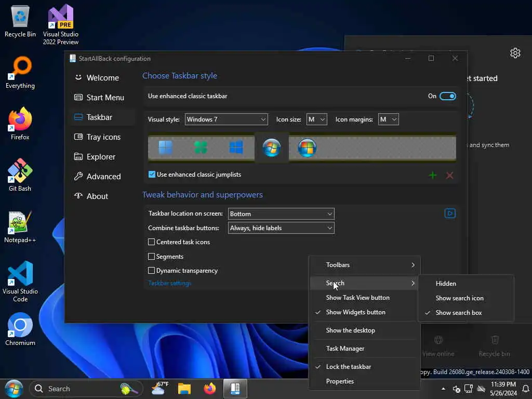The image size is (532, 399).
Task: Open Properties from context menu
Action: (365, 381)
